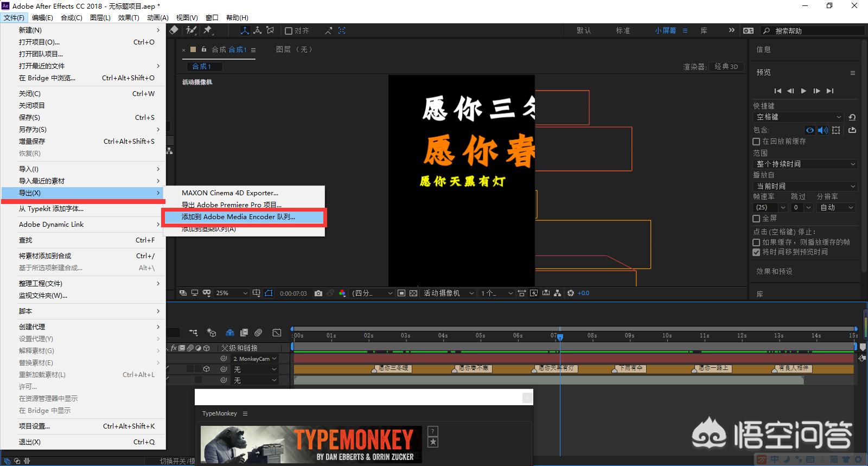This screenshot has width=868, height=466.
Task: Toggle hide shy layers switch
Action: [230, 333]
